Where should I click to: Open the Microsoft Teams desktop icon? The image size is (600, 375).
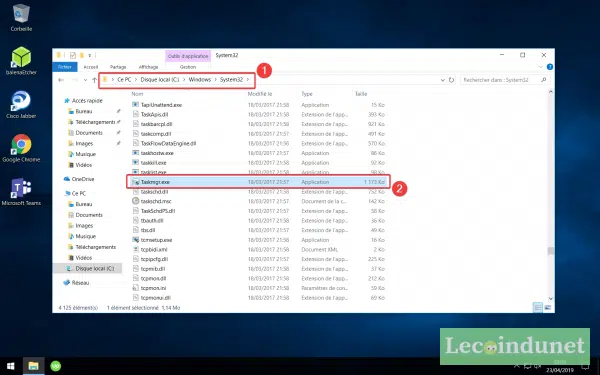21,192
